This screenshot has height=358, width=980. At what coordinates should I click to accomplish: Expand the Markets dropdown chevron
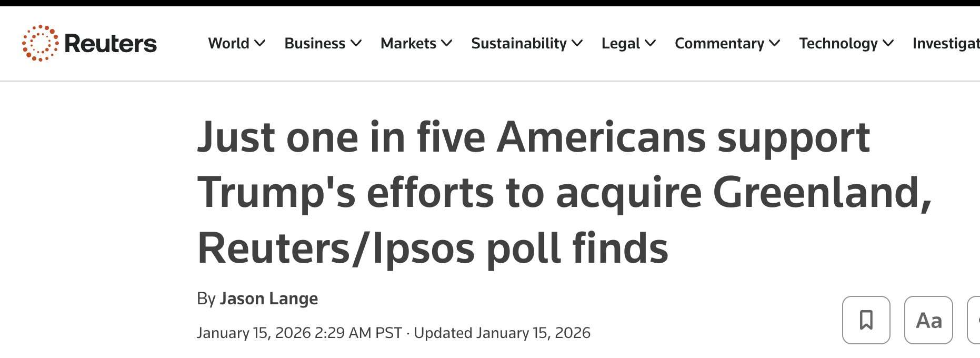click(447, 44)
